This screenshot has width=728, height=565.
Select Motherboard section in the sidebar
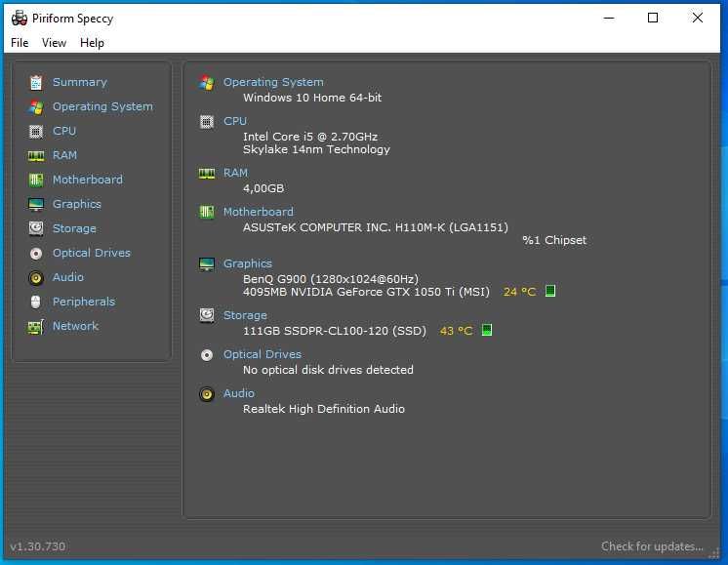point(88,180)
